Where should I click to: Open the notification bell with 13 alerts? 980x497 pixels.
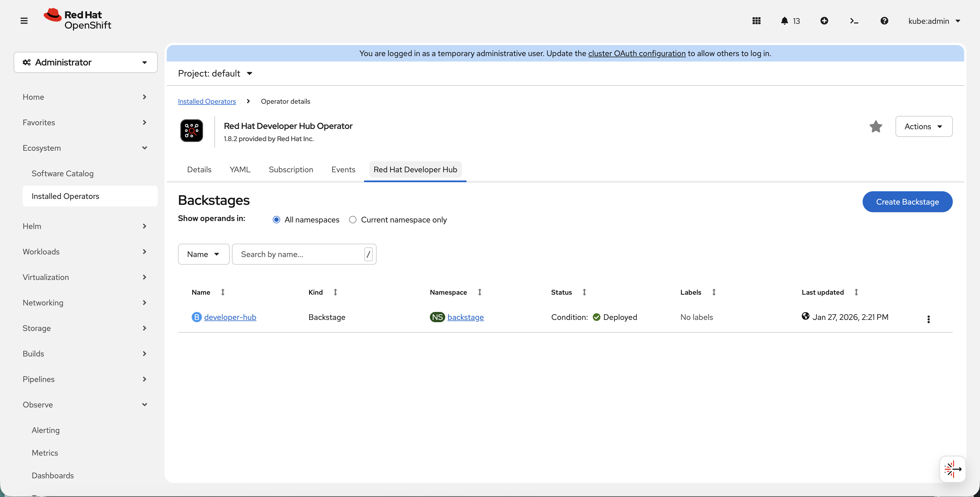tap(785, 21)
